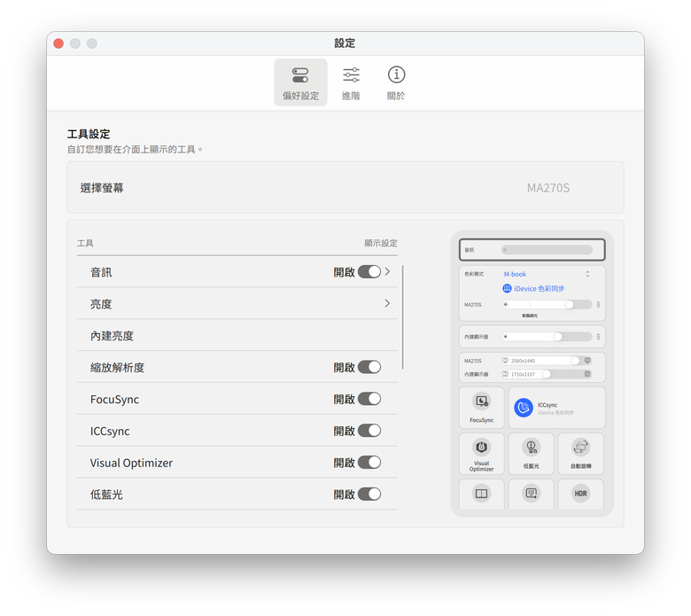Click the link icon beside MA270S brightness

coord(598,305)
